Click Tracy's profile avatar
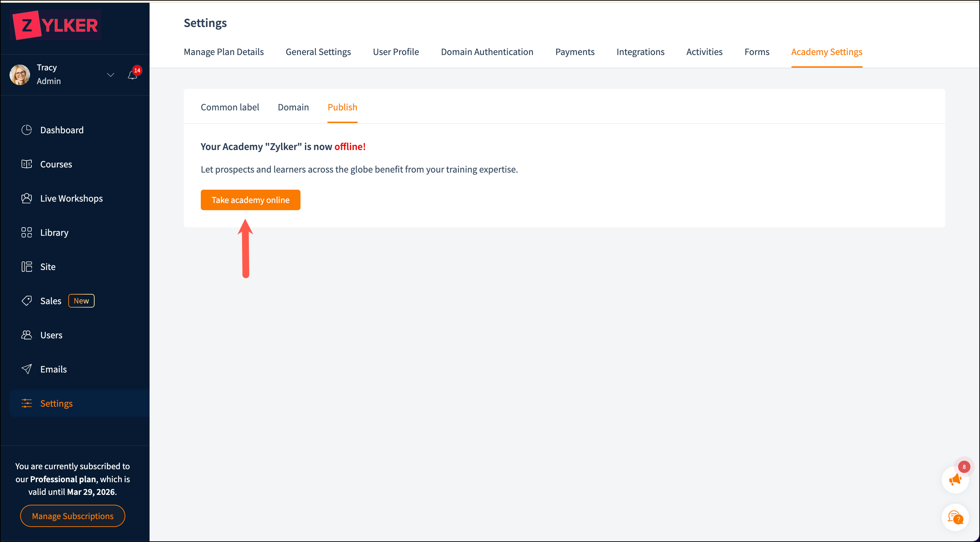The height and width of the screenshot is (542, 980). pos(20,74)
